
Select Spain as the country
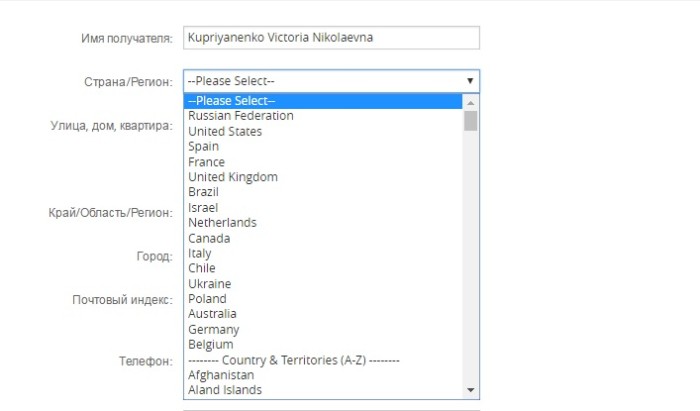[204, 146]
